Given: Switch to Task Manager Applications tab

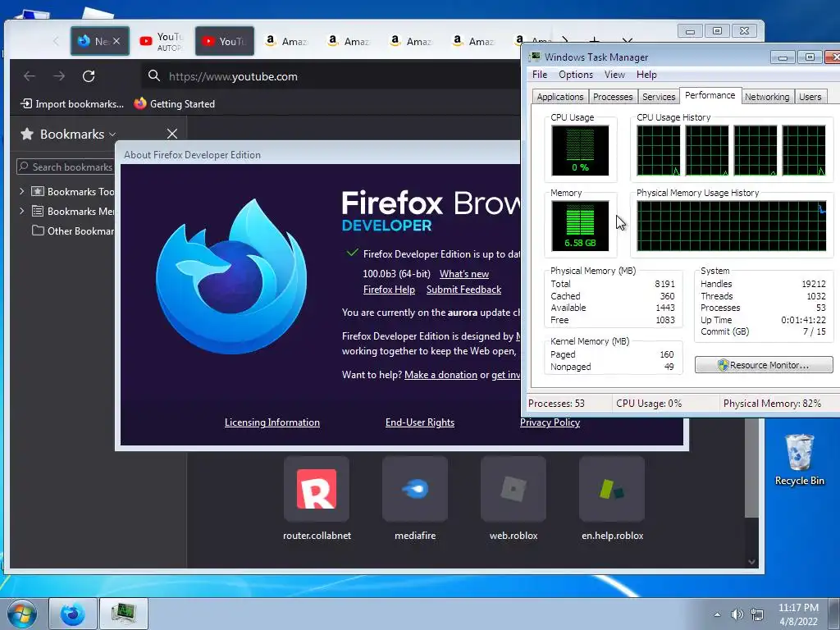Looking at the screenshot, I should point(559,97).
